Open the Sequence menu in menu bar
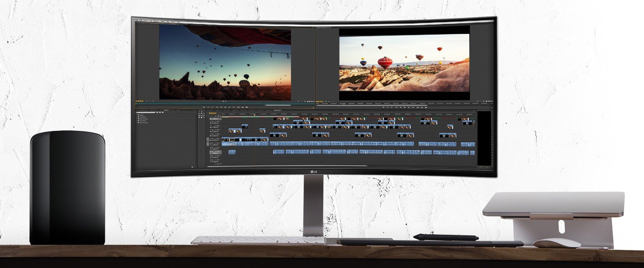The width and height of the screenshot is (644, 268). pos(156,21)
